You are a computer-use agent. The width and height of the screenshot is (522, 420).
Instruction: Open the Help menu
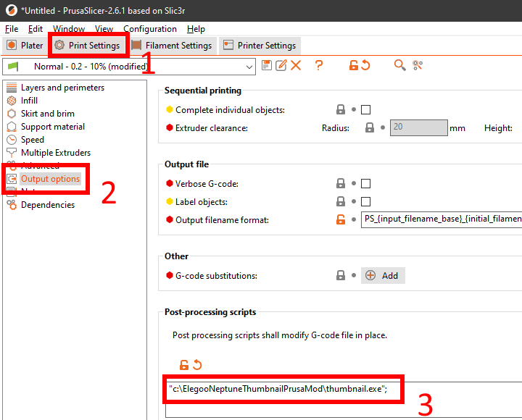pos(196,29)
